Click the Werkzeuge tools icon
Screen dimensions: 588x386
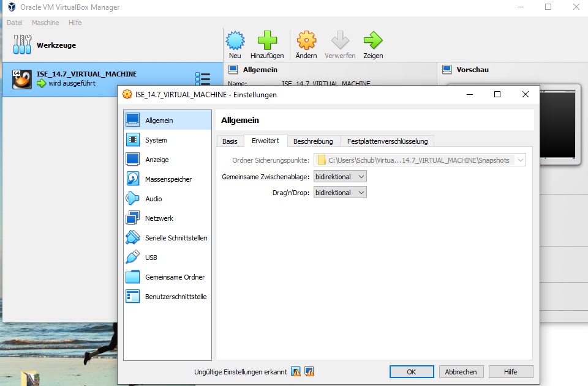(22, 45)
